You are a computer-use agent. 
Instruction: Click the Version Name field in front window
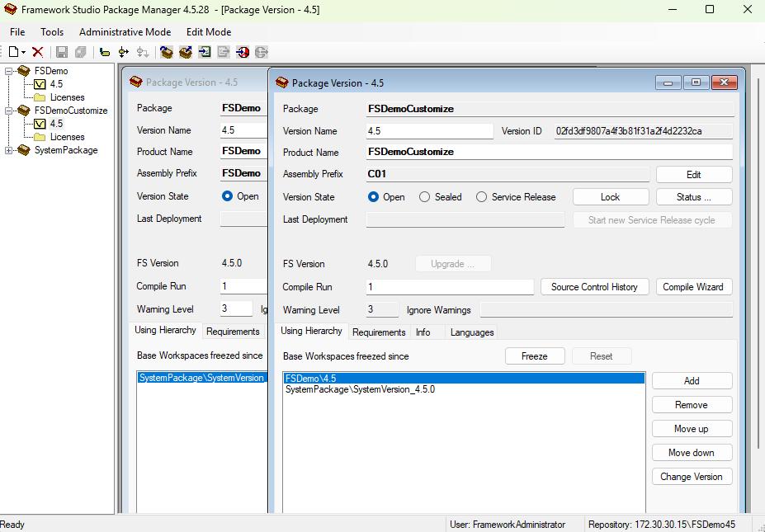(x=430, y=131)
